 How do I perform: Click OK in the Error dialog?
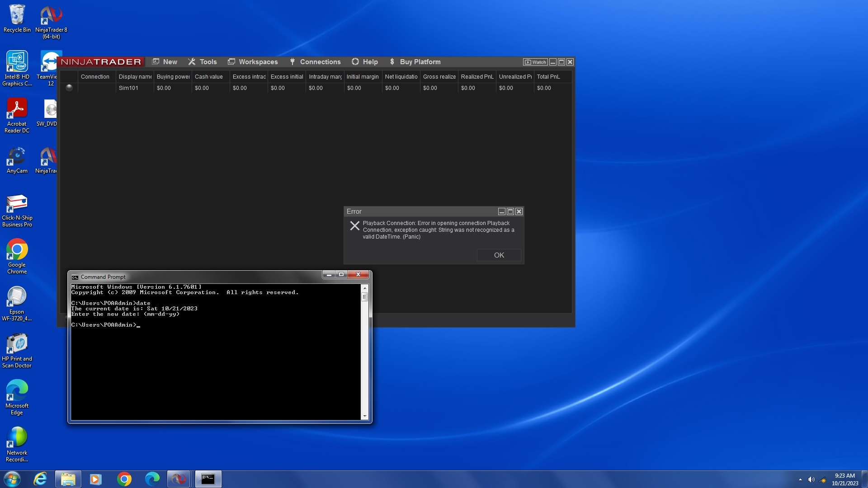click(499, 255)
